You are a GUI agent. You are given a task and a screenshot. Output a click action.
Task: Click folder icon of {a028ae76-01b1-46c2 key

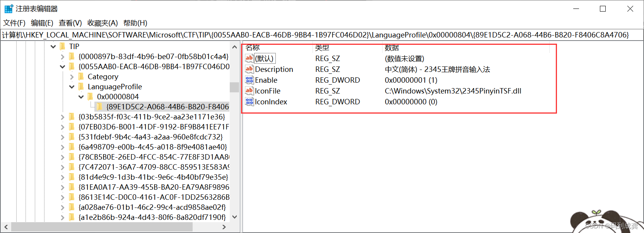coord(72,207)
